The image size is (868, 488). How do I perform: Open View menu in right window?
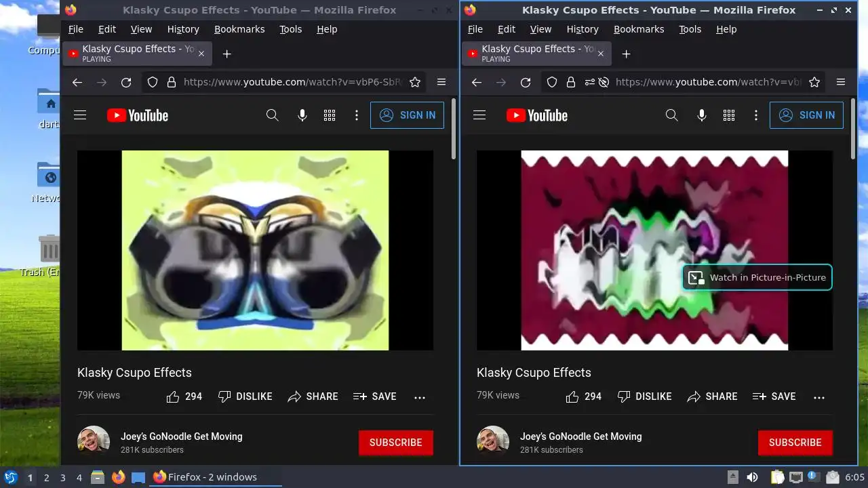pyautogui.click(x=540, y=29)
